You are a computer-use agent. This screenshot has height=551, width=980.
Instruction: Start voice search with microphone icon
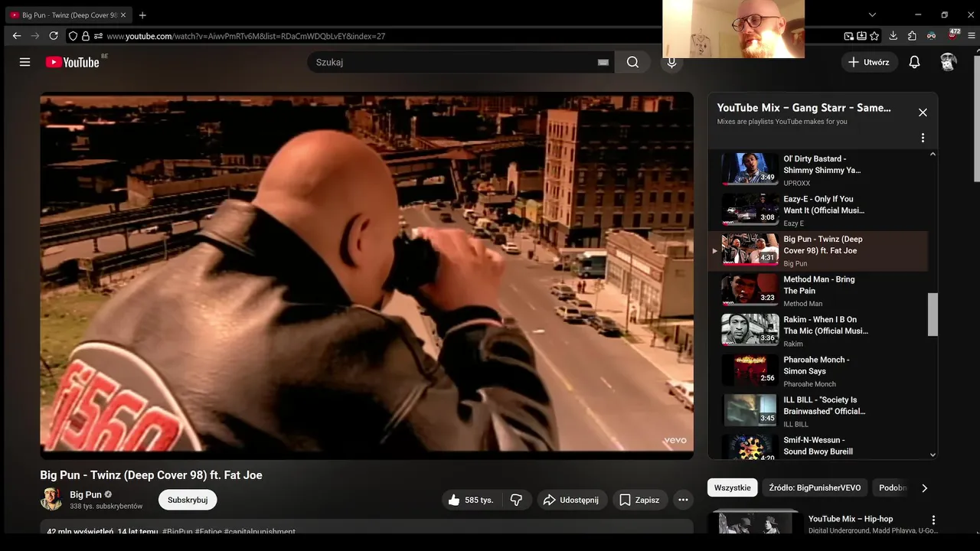tap(671, 62)
